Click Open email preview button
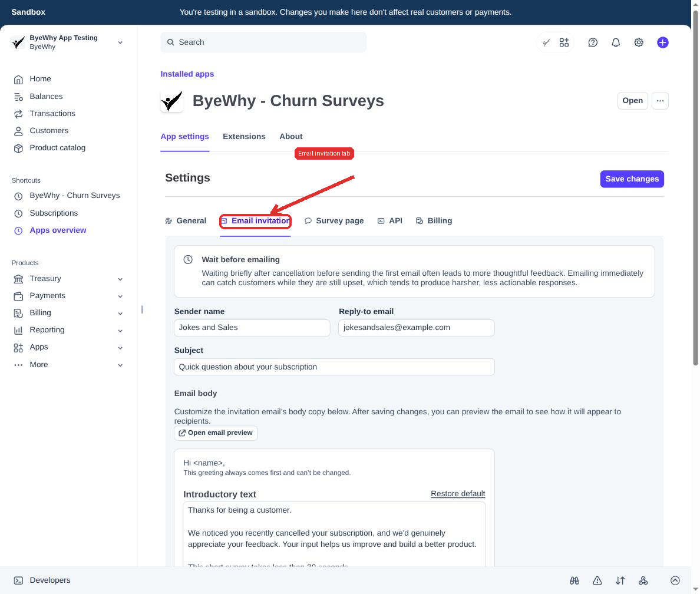The height and width of the screenshot is (594, 700). (x=216, y=433)
